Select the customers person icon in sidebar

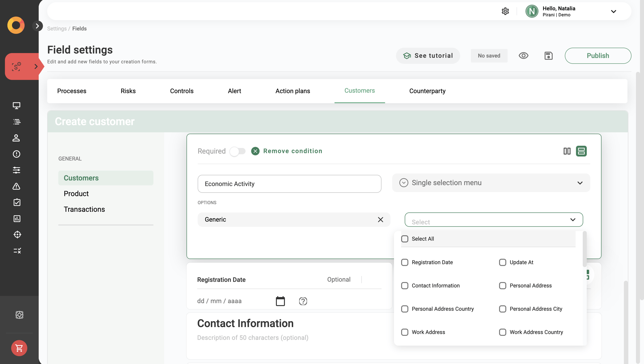(x=17, y=138)
